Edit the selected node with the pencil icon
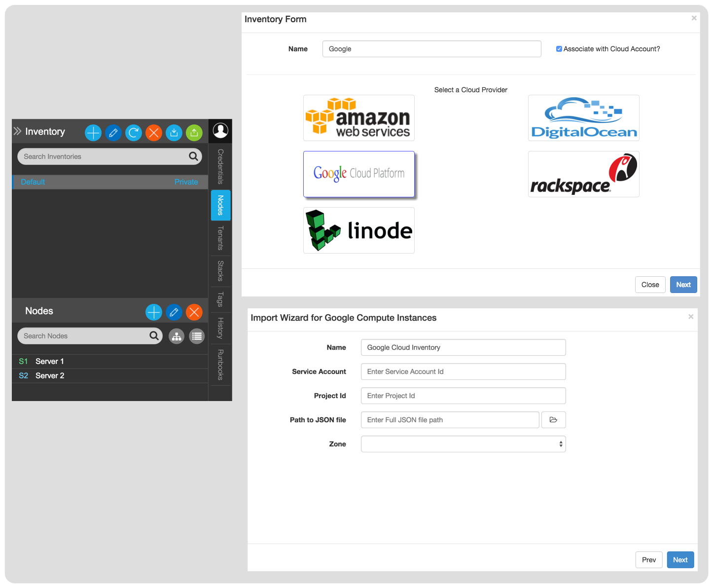The width and height of the screenshot is (713, 588). point(174,312)
